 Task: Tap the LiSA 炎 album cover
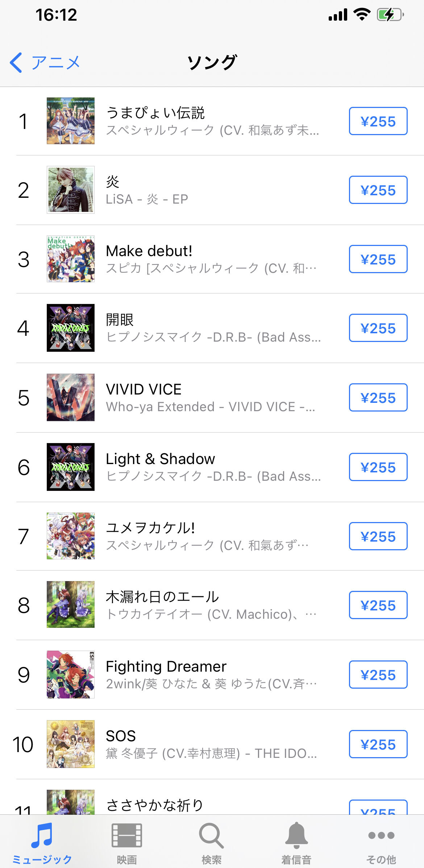coord(71,190)
